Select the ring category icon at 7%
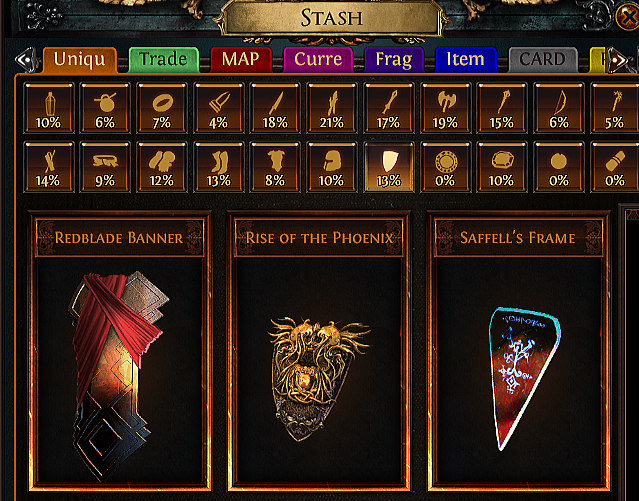 click(x=162, y=108)
